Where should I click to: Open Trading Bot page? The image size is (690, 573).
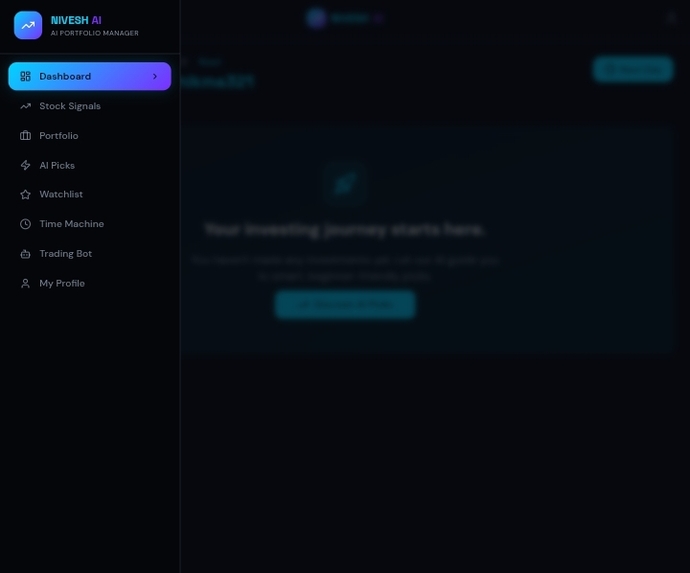coord(90,254)
